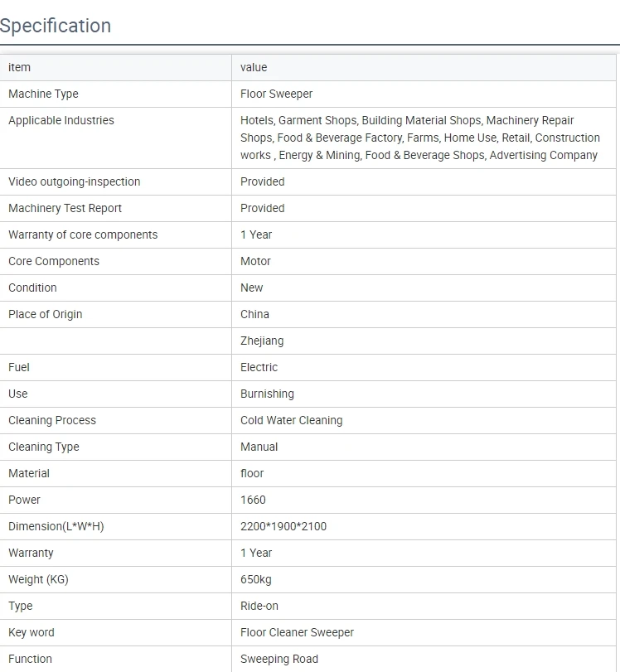This screenshot has width=620, height=672.
Task: Click the 'Applicable Industries' label cell
Action: pyautogui.click(x=61, y=120)
